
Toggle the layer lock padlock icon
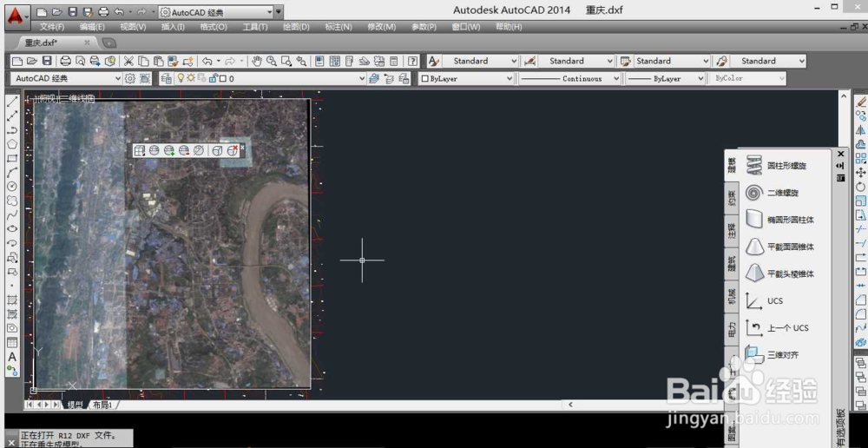pos(212,79)
